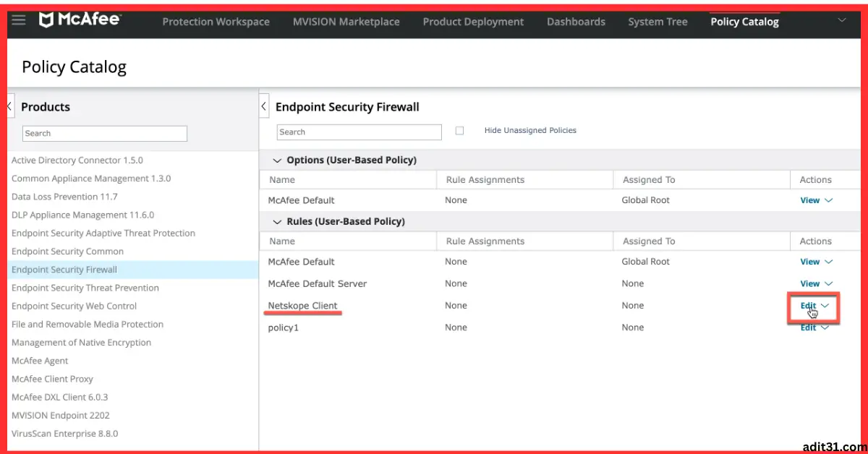Select Common Appliance Management 1.3.0
The image size is (868, 454).
91,179
